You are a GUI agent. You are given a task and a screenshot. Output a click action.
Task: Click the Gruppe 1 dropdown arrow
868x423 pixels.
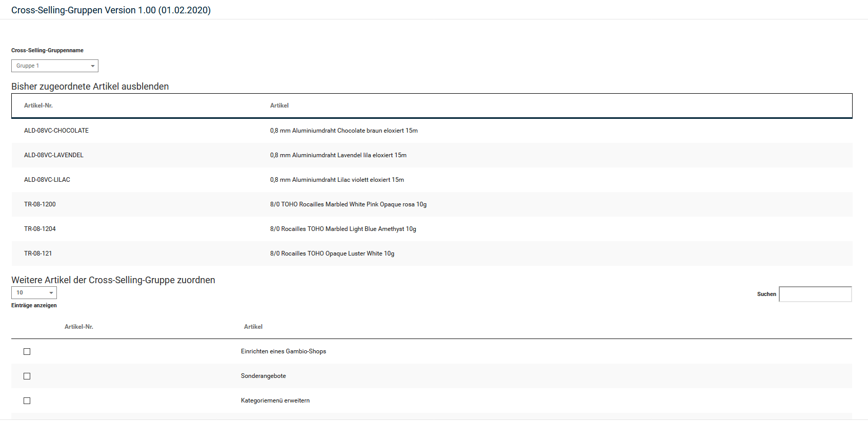[x=92, y=66]
